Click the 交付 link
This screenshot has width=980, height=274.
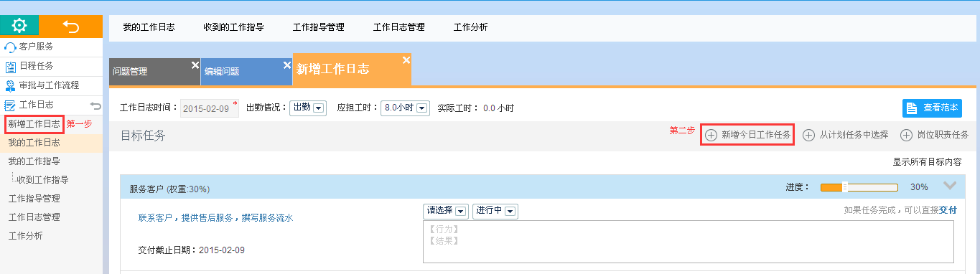(x=948, y=210)
